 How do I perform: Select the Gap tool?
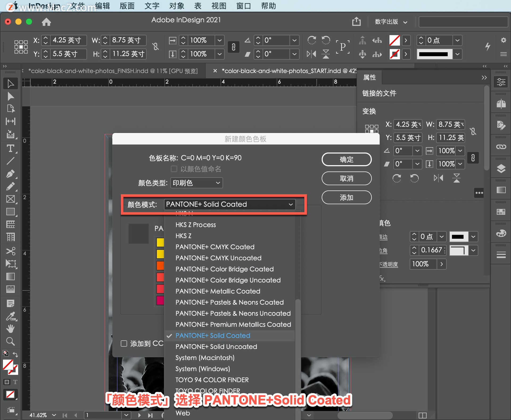coord(11,121)
